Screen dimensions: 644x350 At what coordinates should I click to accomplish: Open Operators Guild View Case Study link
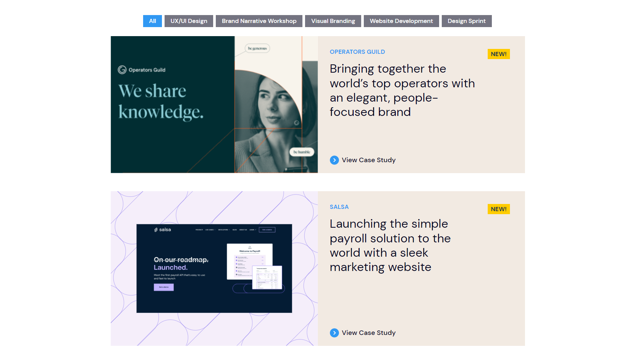[x=369, y=160]
